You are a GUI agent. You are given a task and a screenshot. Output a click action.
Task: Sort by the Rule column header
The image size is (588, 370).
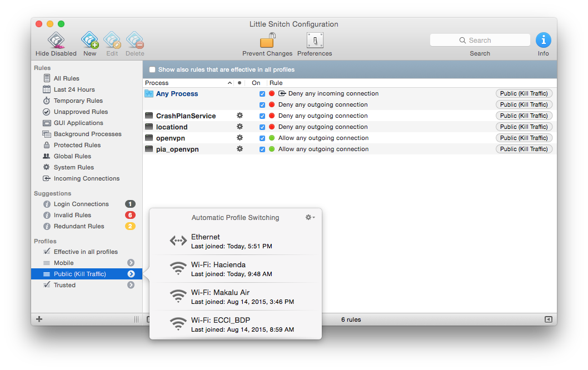tap(276, 83)
